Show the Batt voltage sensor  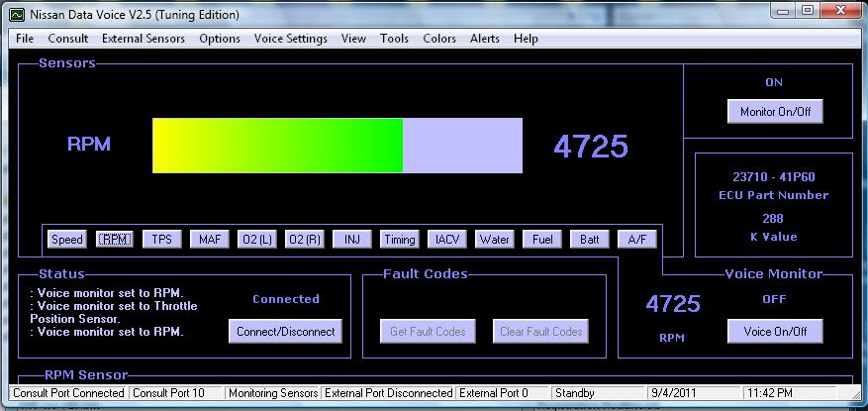click(590, 240)
